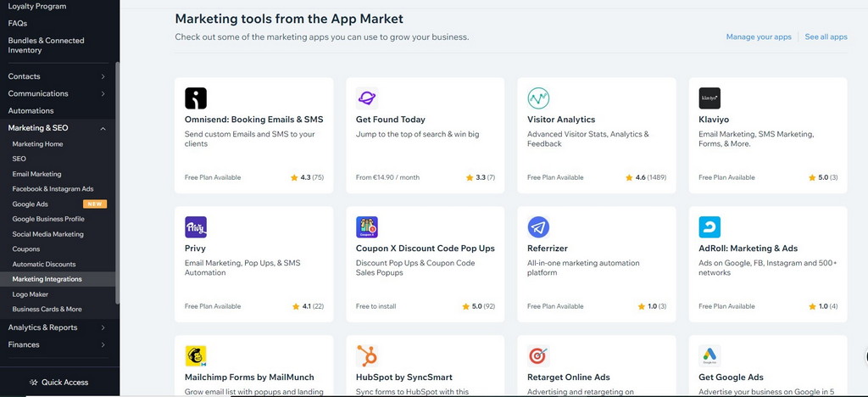
Task: Click the Omnisend app icon
Action: click(196, 98)
